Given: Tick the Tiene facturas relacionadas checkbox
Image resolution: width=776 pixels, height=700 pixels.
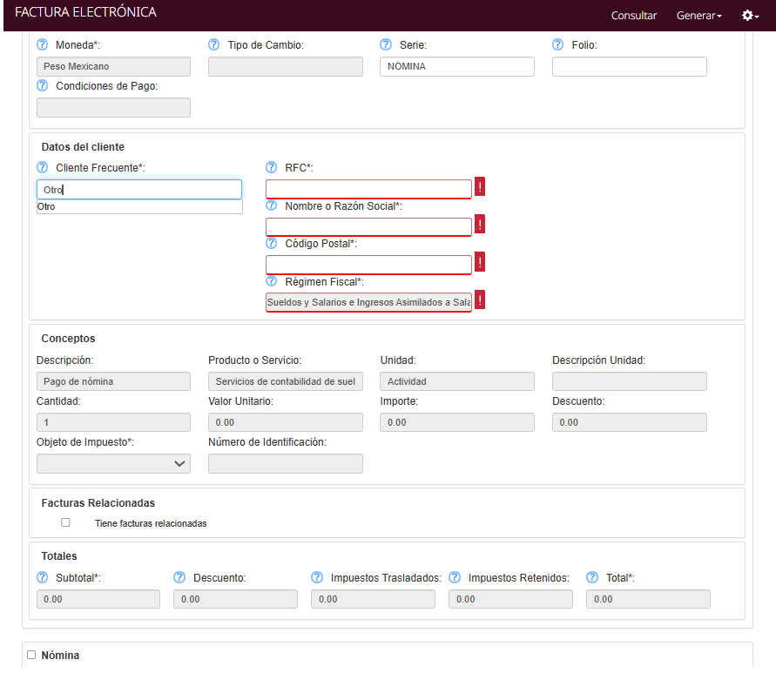Looking at the screenshot, I should pos(65,522).
